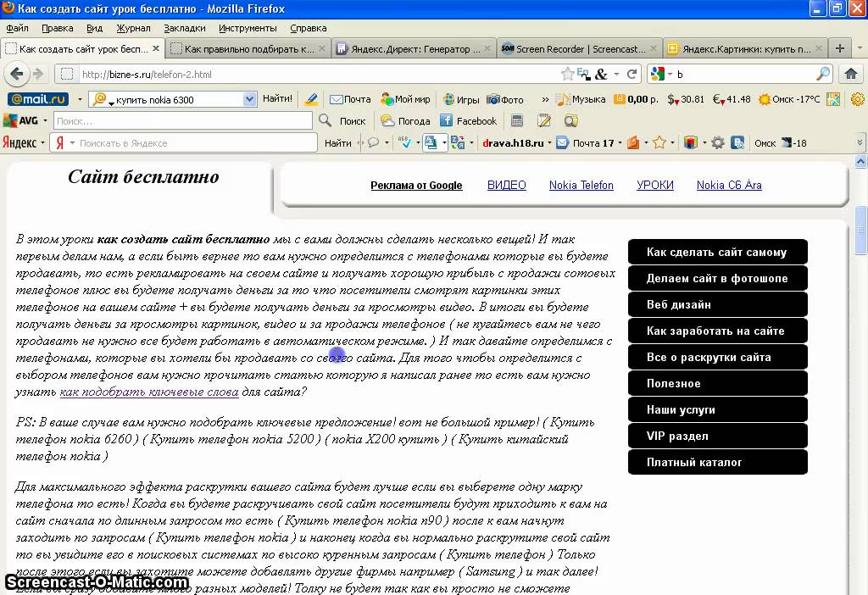The height and width of the screenshot is (595, 868).
Task: Click the highlighter pen icon on Mail.ru toolbar
Action: click(311, 99)
